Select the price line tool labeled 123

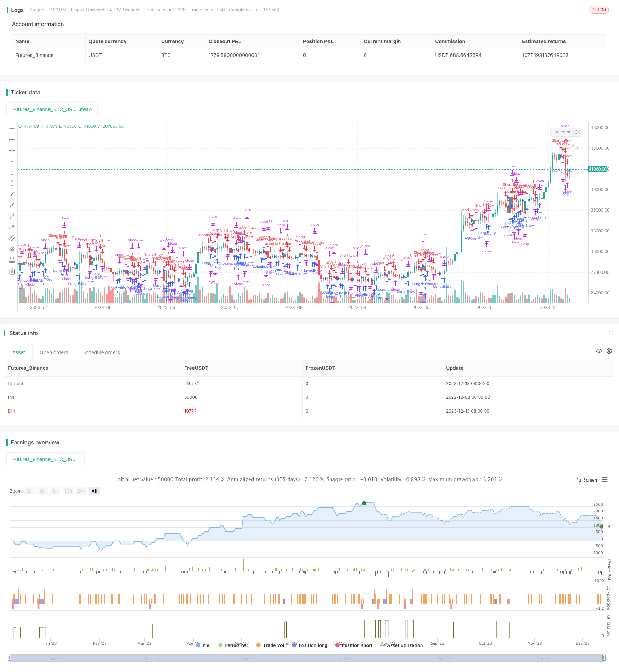tap(12, 227)
